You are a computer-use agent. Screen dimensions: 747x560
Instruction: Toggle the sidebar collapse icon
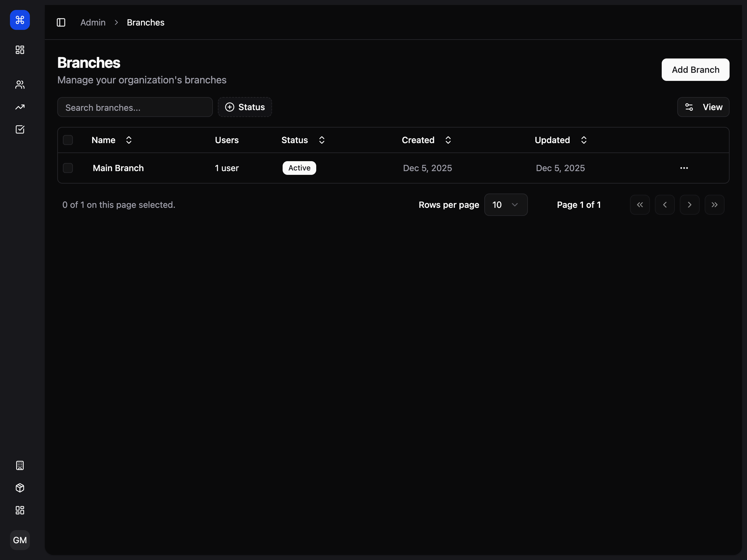point(61,22)
